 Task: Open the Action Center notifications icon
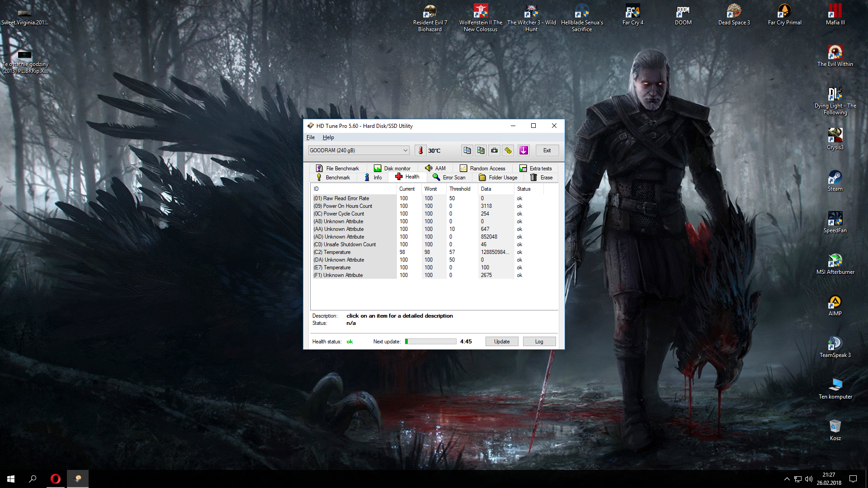[x=853, y=479]
